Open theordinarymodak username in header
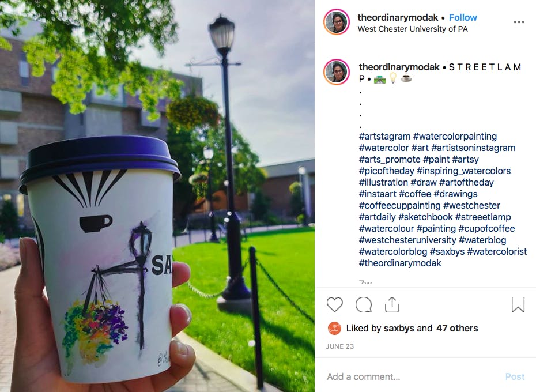536x392 pixels. point(398,17)
